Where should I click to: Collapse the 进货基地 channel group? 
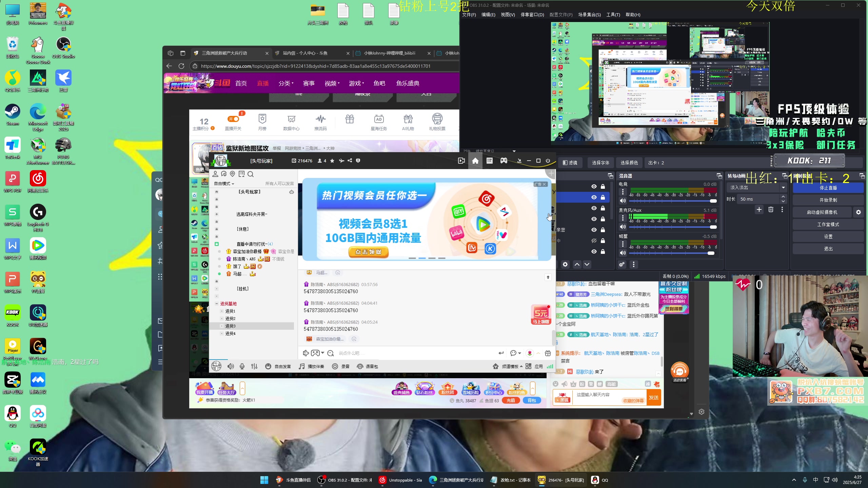[x=217, y=304]
